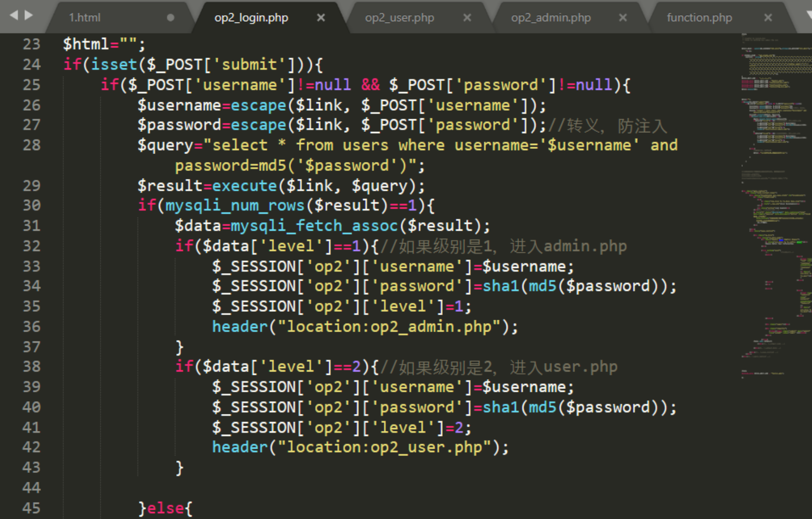Click the $password assignment on line 27
The image size is (812, 519).
(x=342, y=125)
